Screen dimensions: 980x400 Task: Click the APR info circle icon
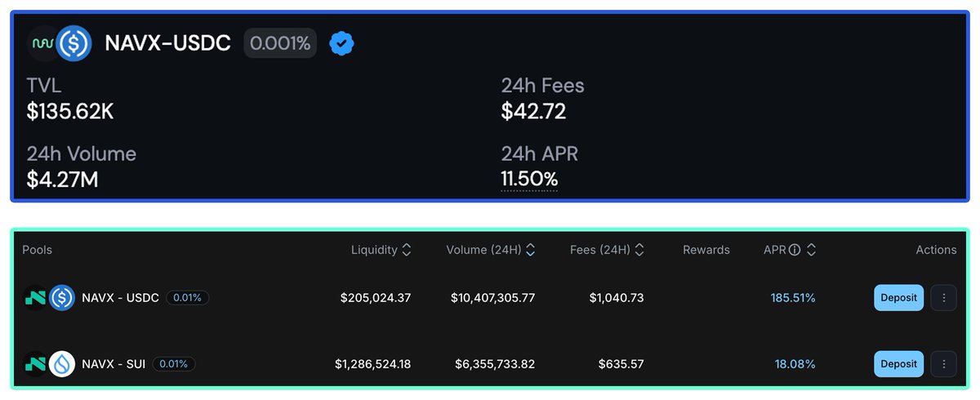(794, 250)
